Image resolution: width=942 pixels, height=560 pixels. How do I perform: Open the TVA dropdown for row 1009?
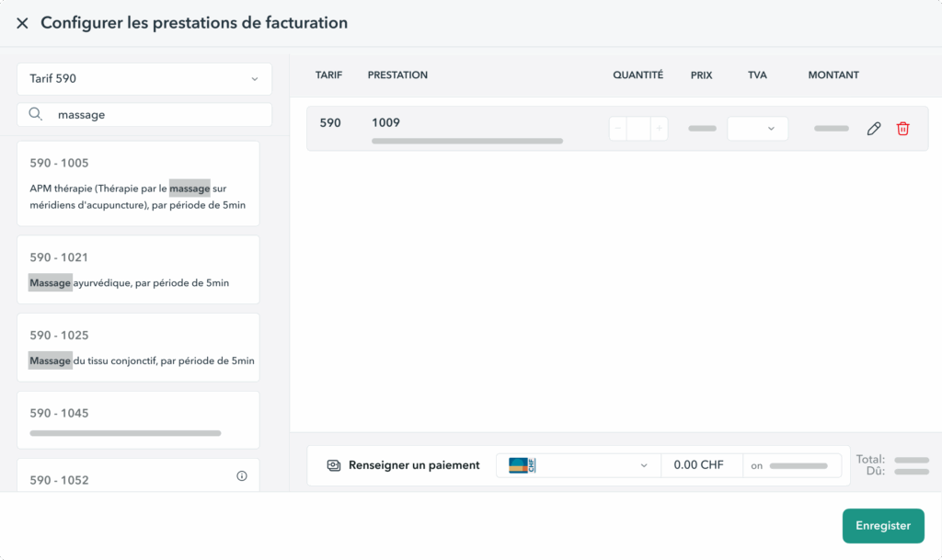[758, 129]
